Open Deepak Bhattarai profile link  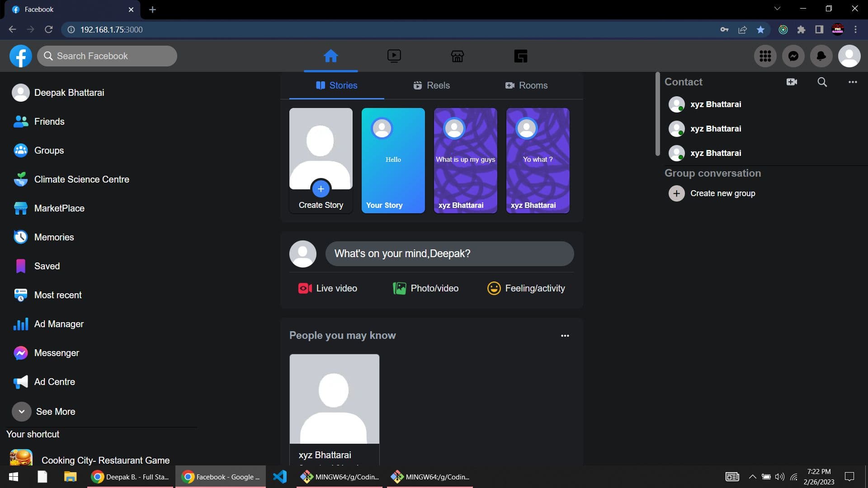coord(58,93)
